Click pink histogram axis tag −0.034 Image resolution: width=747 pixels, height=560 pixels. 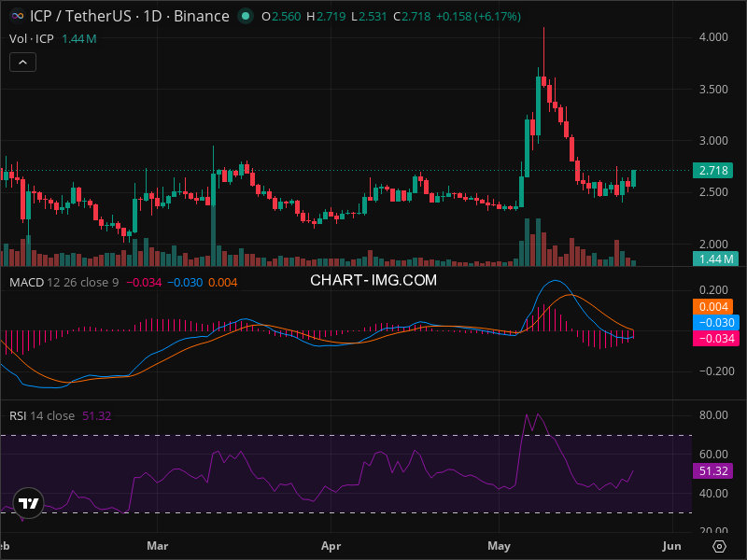(716, 339)
